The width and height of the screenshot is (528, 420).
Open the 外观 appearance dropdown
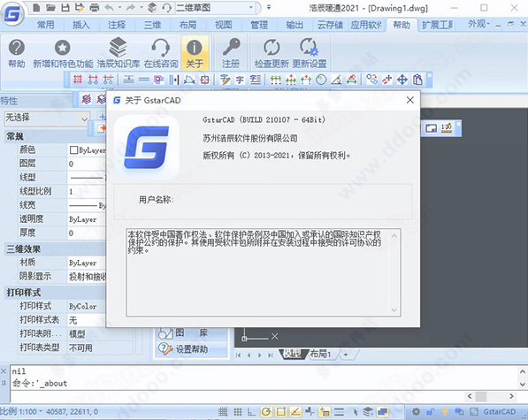click(x=478, y=24)
